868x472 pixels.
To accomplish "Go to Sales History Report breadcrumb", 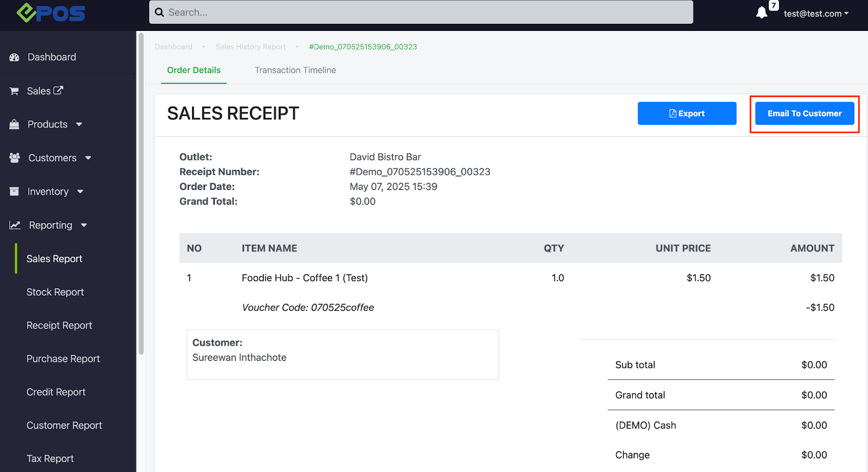I will tap(251, 47).
